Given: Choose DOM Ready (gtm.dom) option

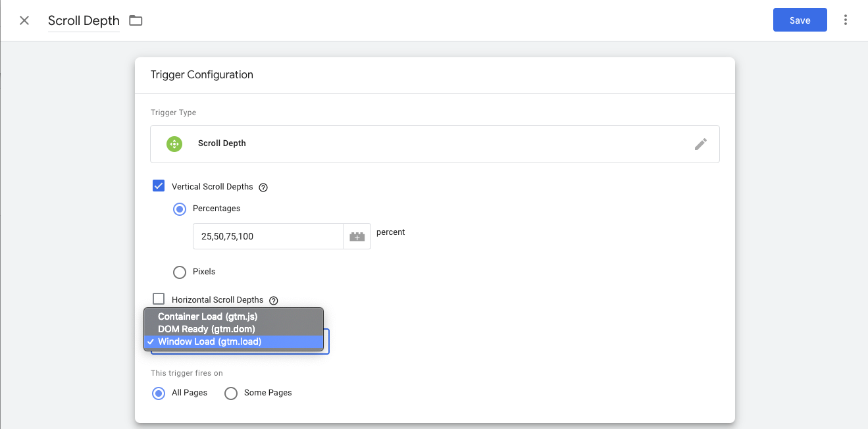Looking at the screenshot, I should coord(206,329).
